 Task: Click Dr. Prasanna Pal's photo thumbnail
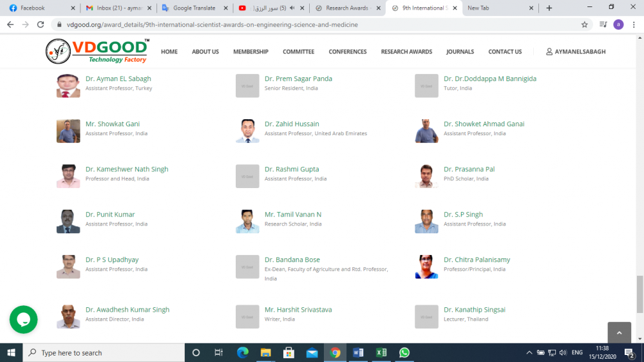[x=426, y=176]
